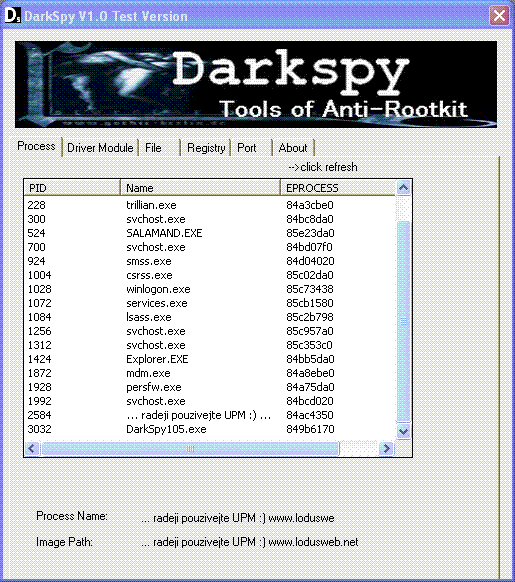Sort by the PID column header
The image size is (515, 582).
(x=72, y=188)
